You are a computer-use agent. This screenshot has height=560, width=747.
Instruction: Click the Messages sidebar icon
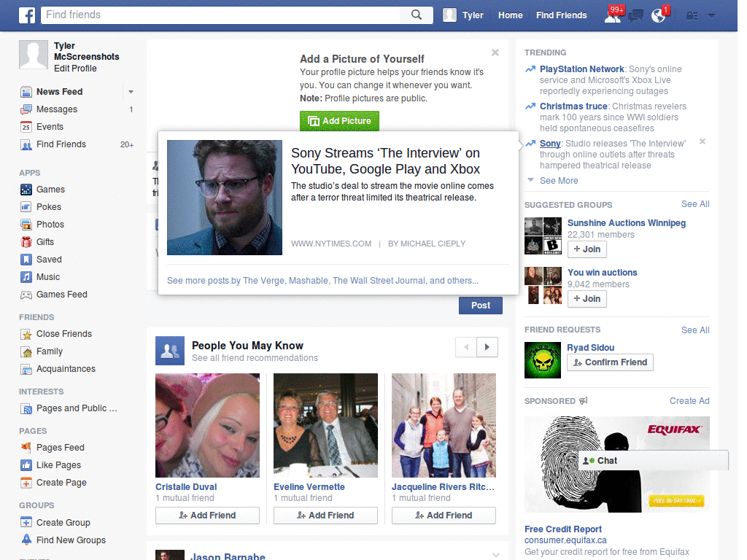[x=26, y=109]
